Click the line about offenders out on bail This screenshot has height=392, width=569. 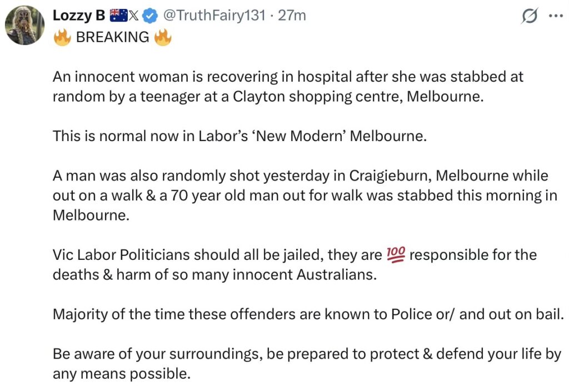point(308,314)
